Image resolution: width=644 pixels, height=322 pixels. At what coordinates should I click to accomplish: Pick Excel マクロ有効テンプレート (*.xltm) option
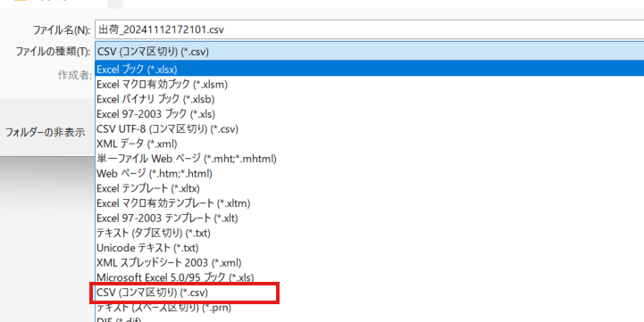pos(369,203)
